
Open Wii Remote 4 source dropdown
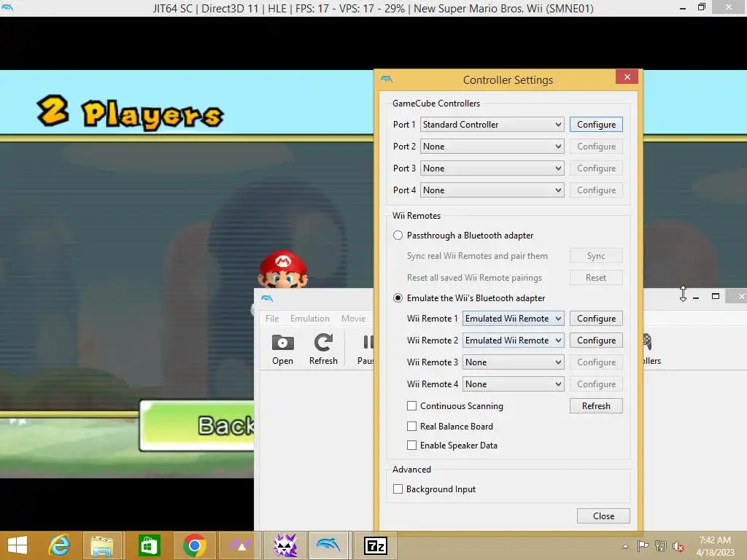point(513,384)
